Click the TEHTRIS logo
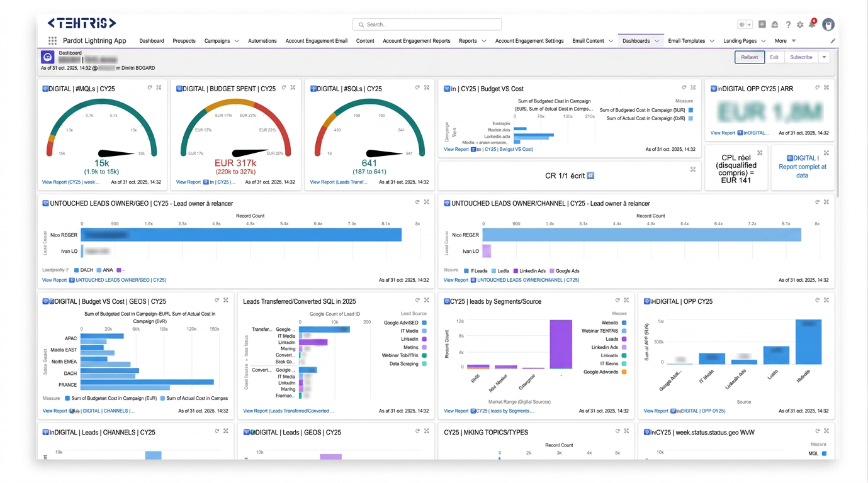The width and height of the screenshot is (868, 483). click(82, 23)
